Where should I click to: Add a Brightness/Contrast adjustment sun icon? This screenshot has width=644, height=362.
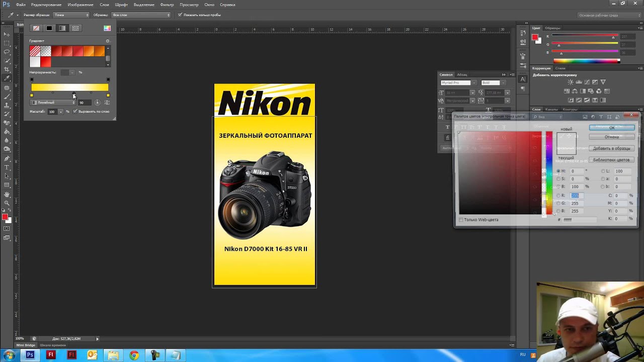(x=571, y=82)
